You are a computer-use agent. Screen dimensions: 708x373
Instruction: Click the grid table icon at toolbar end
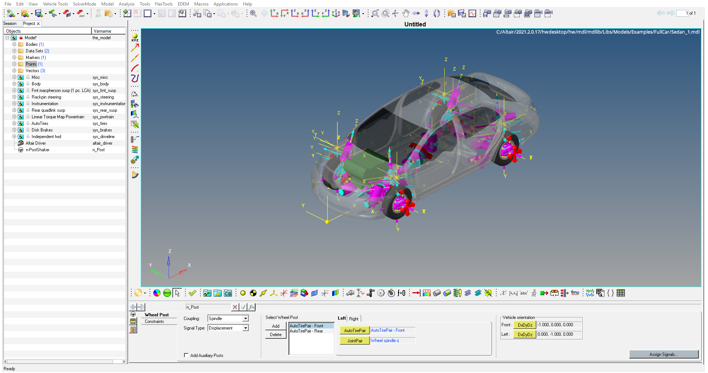tap(621, 293)
